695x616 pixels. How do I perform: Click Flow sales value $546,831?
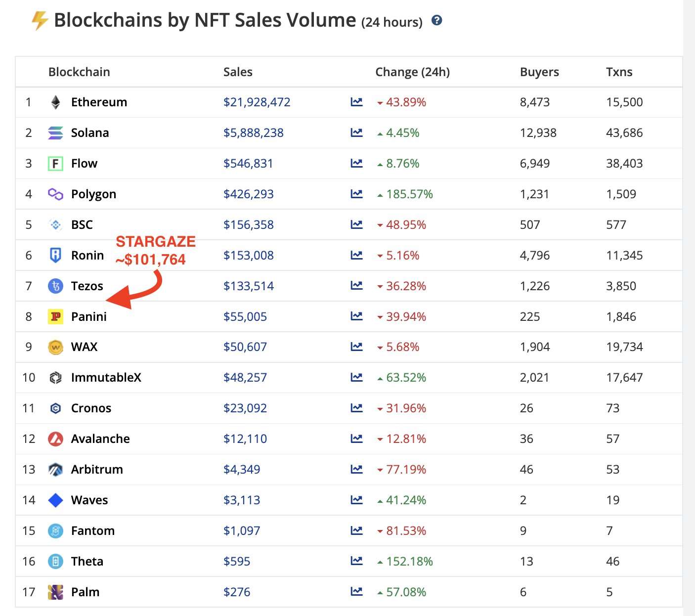point(248,164)
